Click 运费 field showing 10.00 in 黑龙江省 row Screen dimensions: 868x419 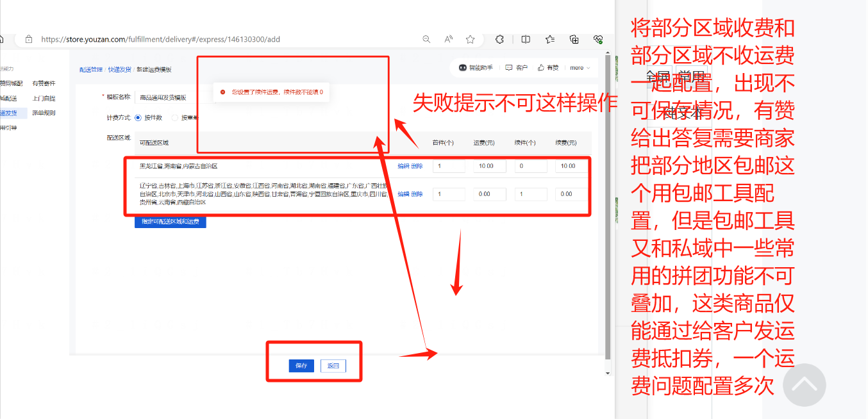(x=490, y=166)
